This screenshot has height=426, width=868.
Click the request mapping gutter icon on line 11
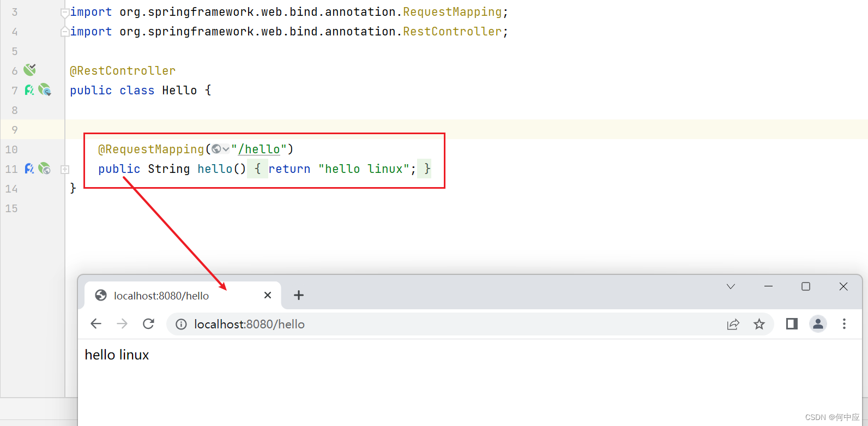tap(45, 169)
